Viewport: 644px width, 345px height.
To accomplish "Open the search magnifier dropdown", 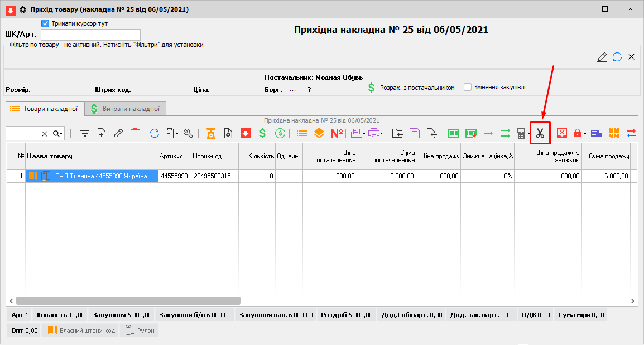I will pyautogui.click(x=58, y=133).
